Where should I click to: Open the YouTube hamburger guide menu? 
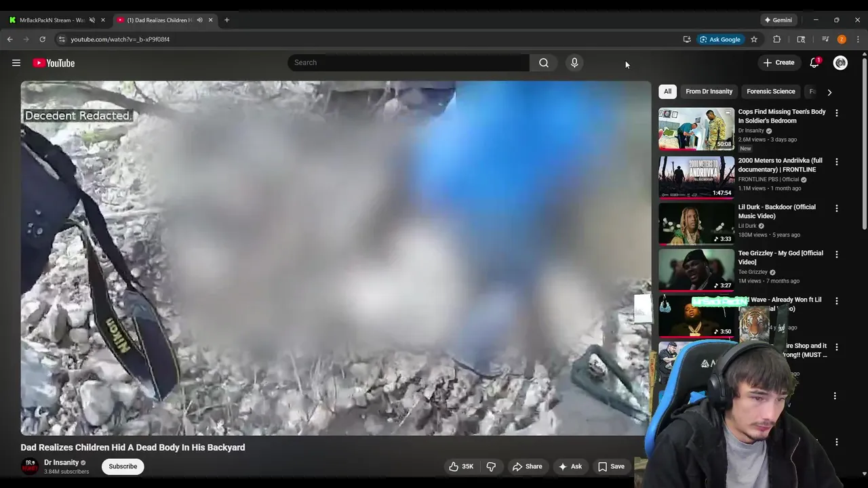[16, 63]
